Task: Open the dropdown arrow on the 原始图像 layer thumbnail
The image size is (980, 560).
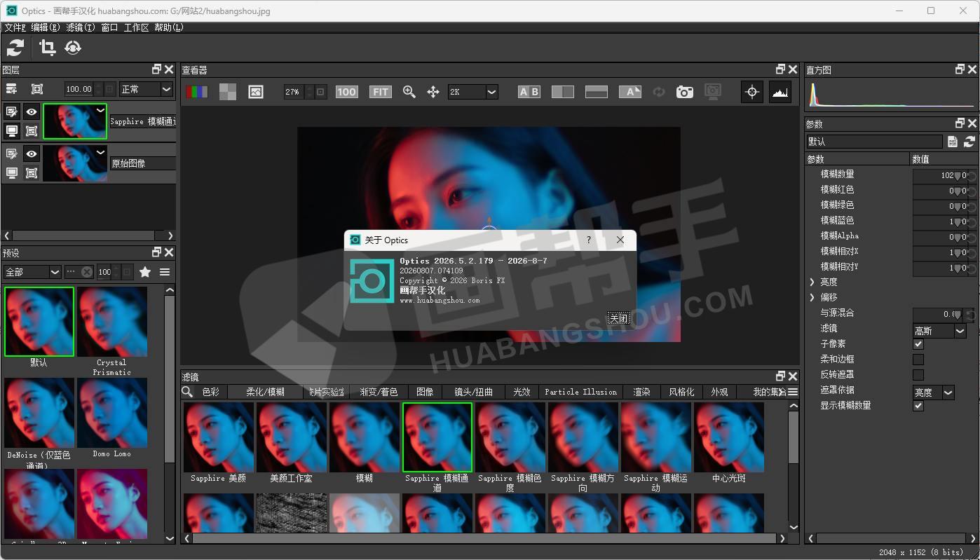Action: [100, 152]
